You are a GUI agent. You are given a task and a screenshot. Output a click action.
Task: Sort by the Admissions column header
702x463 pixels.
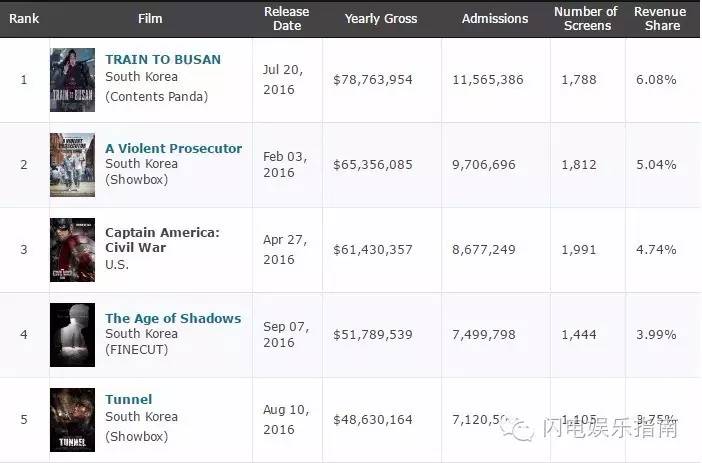pyautogui.click(x=495, y=18)
